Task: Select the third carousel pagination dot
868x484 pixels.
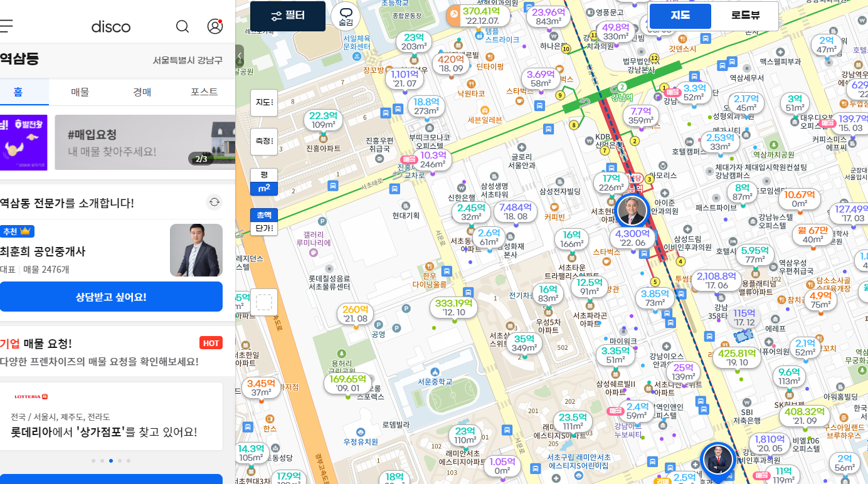Action: (111, 461)
